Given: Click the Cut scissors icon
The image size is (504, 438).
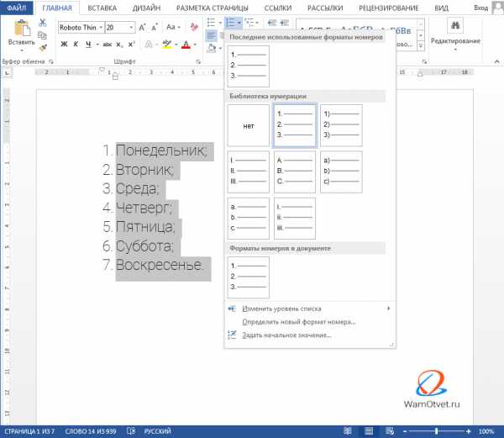Looking at the screenshot, I should pyautogui.click(x=42, y=22).
